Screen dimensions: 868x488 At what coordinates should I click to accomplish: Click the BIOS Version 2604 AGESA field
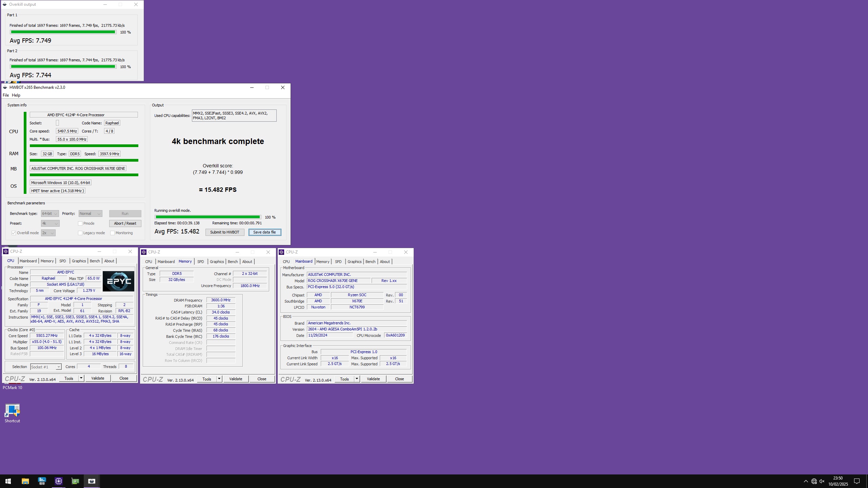(x=357, y=329)
